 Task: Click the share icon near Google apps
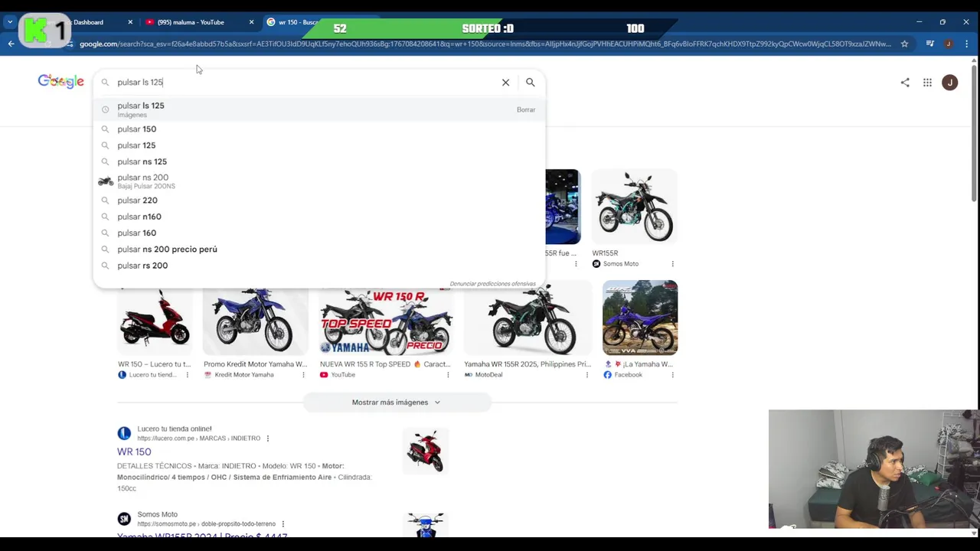[x=905, y=82]
